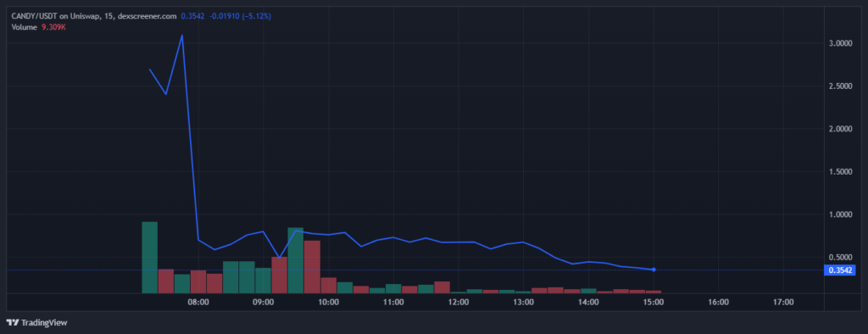This screenshot has width=868, height=334.
Task: Click the TradingView logo icon
Action: pos(12,322)
